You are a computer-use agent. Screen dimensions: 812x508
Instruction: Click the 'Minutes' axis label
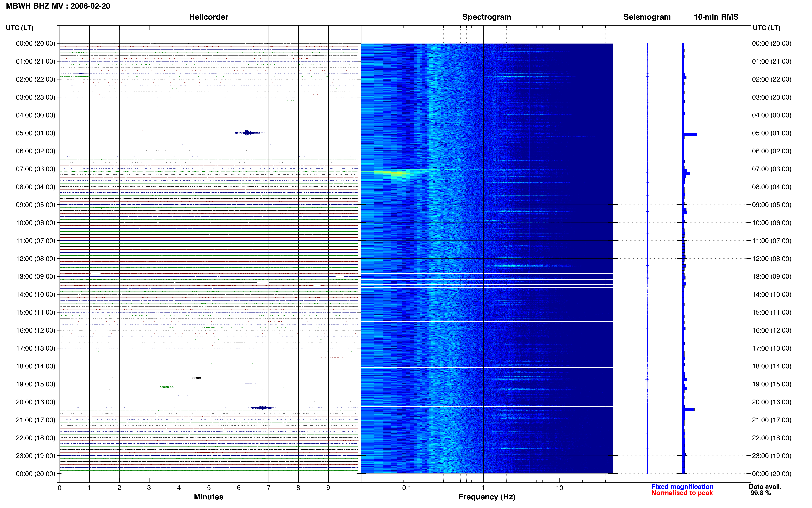(x=209, y=497)
